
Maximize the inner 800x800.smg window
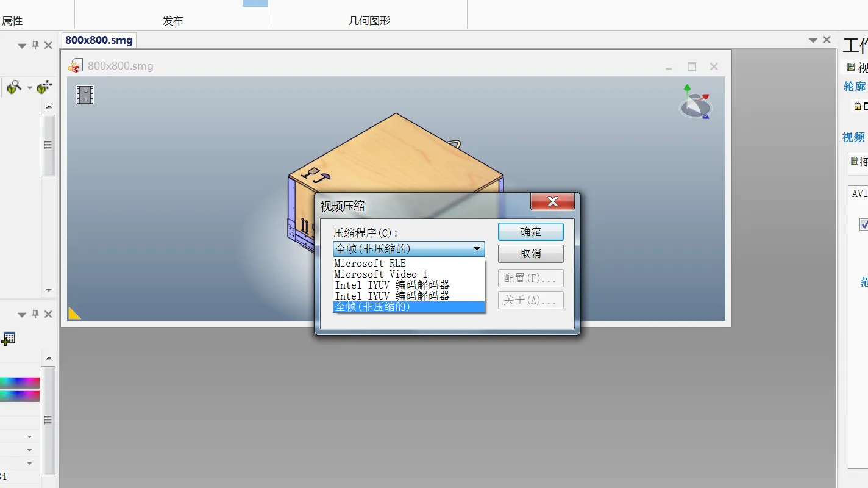pyautogui.click(x=691, y=66)
